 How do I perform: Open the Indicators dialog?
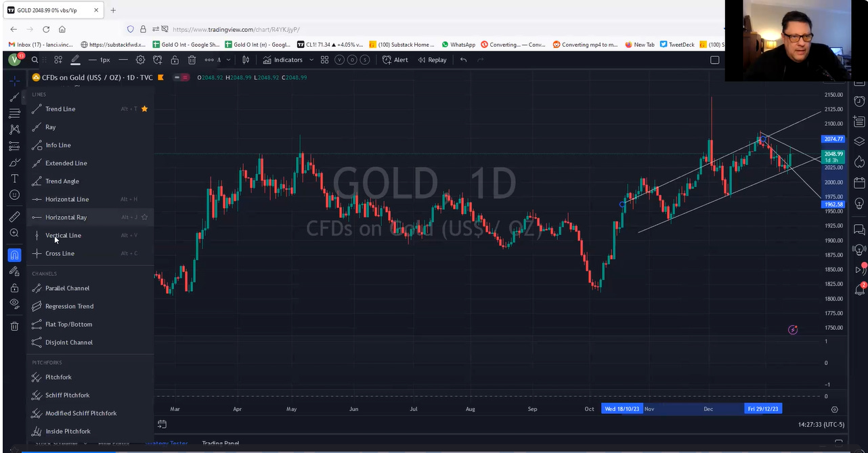[282, 60]
